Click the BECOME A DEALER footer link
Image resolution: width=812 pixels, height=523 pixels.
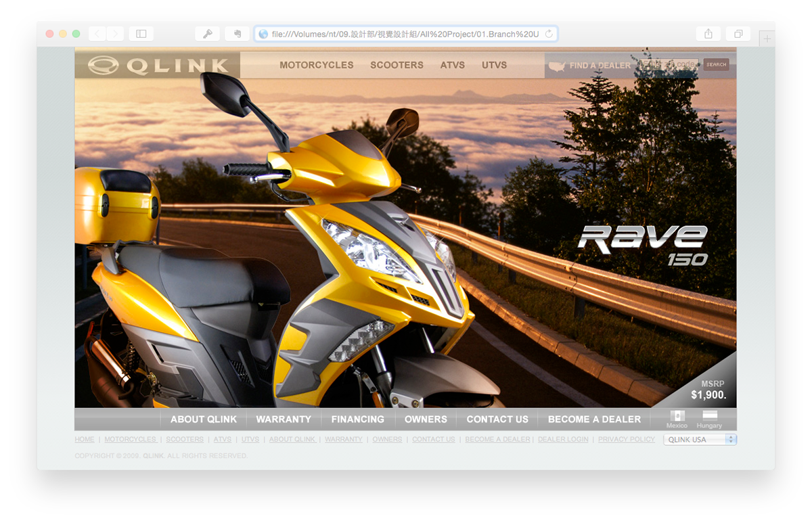click(x=498, y=439)
